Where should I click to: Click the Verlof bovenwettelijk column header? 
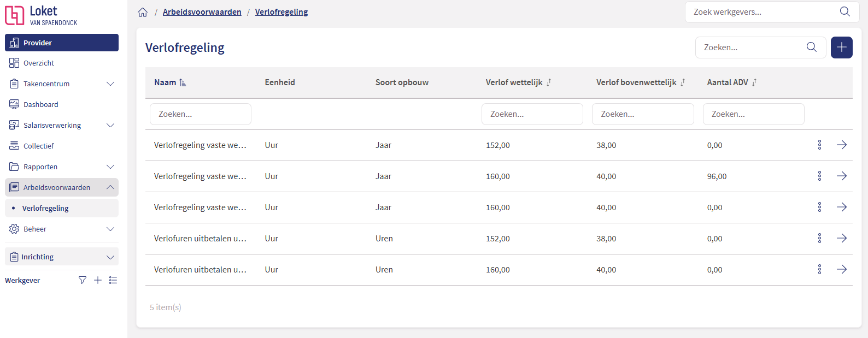tap(636, 82)
